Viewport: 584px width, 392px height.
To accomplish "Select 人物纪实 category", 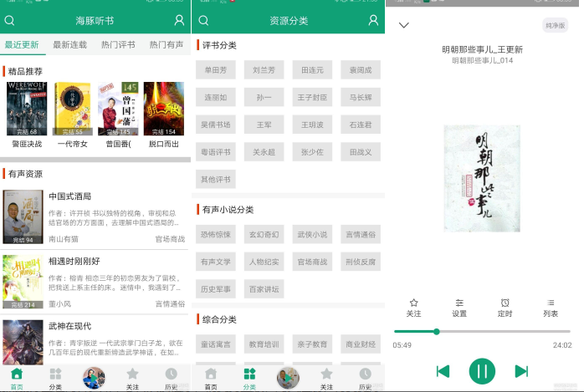I will [x=264, y=262].
